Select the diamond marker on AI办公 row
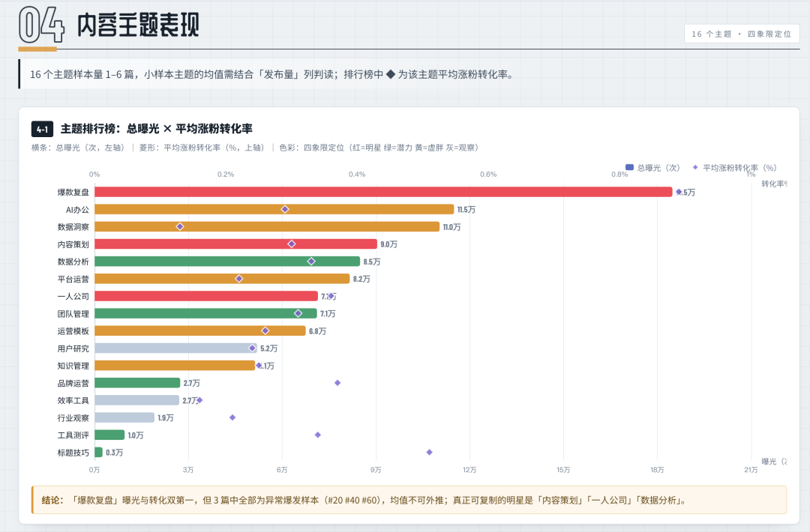The width and height of the screenshot is (810, 532). [x=285, y=209]
